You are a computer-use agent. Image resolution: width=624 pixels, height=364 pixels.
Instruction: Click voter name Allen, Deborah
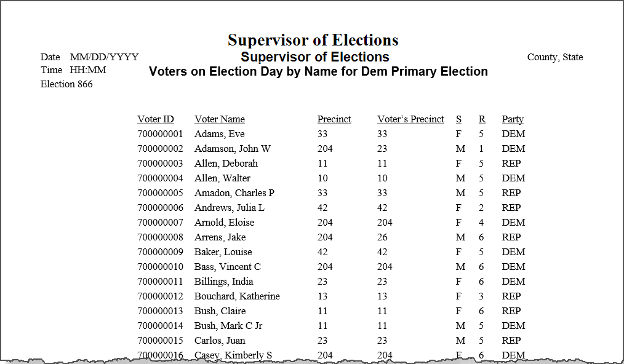[x=226, y=164]
